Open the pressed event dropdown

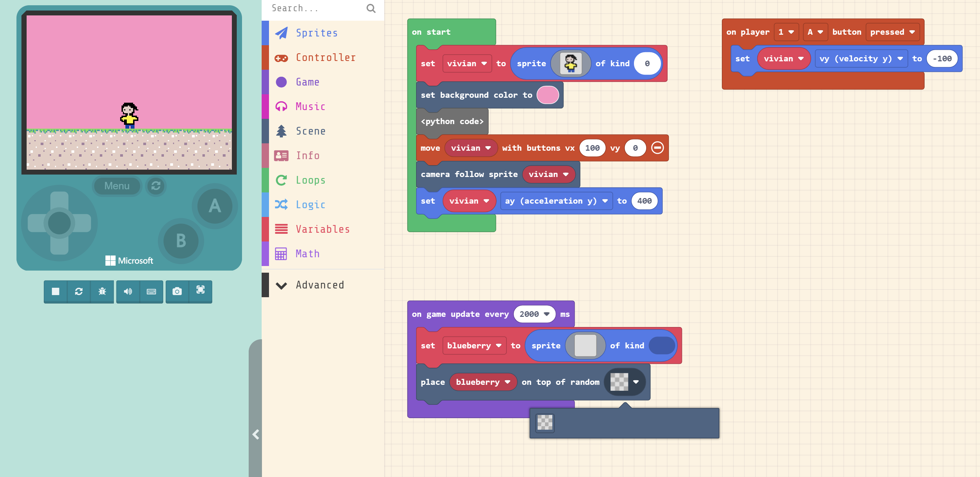(x=892, y=32)
